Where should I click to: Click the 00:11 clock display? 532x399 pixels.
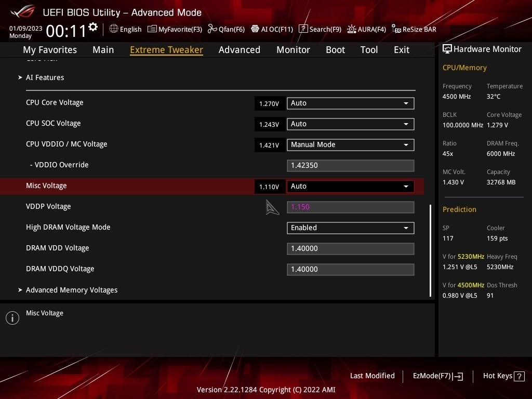coord(66,31)
